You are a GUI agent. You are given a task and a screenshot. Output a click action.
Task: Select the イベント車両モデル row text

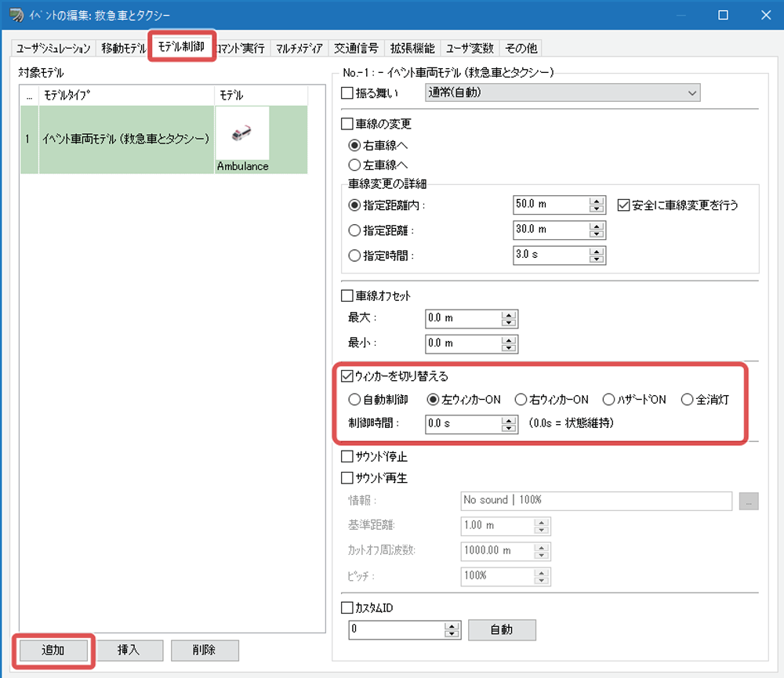126,139
